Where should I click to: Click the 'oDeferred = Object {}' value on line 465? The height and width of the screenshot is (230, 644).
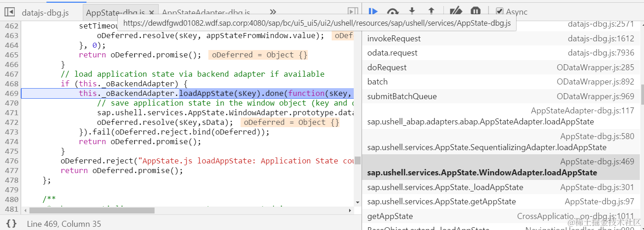258,55
